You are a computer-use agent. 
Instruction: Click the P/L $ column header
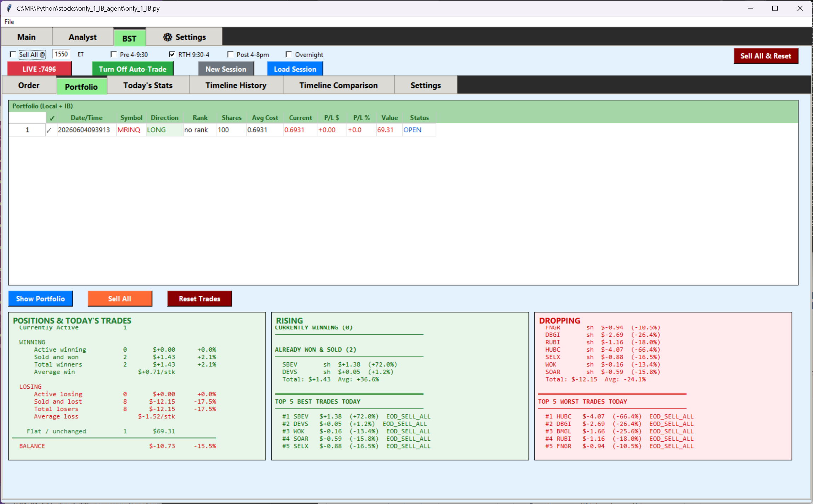pyautogui.click(x=332, y=118)
